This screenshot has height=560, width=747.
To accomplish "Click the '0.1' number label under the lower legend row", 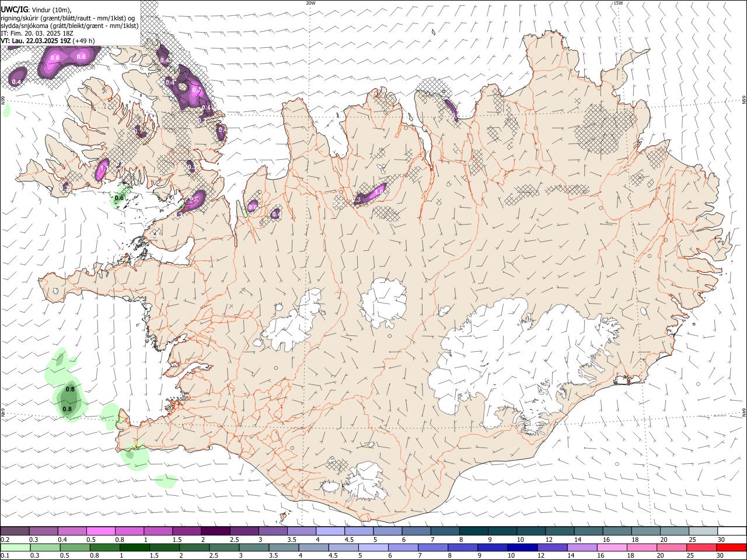I will click(4, 555).
